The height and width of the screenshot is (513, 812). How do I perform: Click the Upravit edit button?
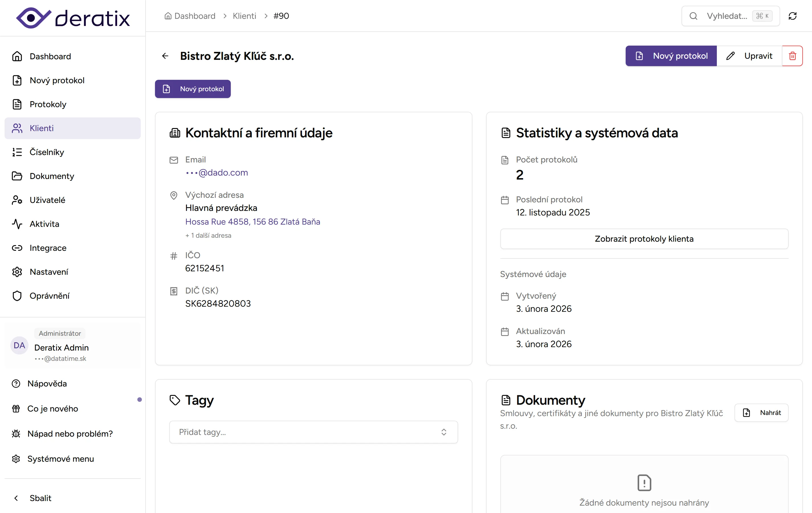(x=749, y=56)
